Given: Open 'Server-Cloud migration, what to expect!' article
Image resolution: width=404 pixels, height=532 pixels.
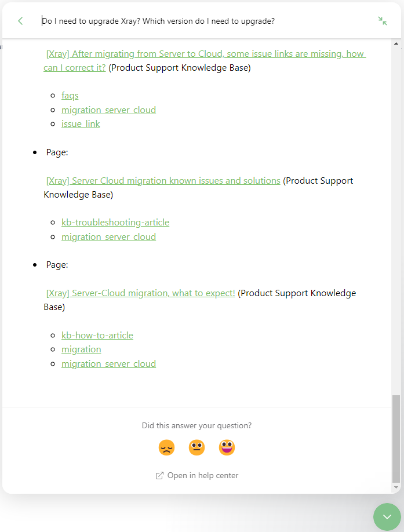Looking at the screenshot, I should [141, 293].
